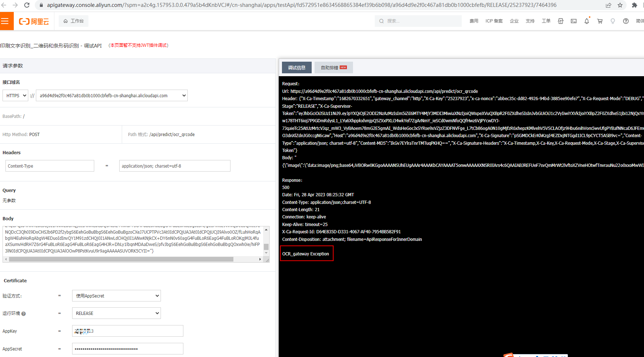Open the 费用 menu
The height and width of the screenshot is (357, 644).
point(474,21)
